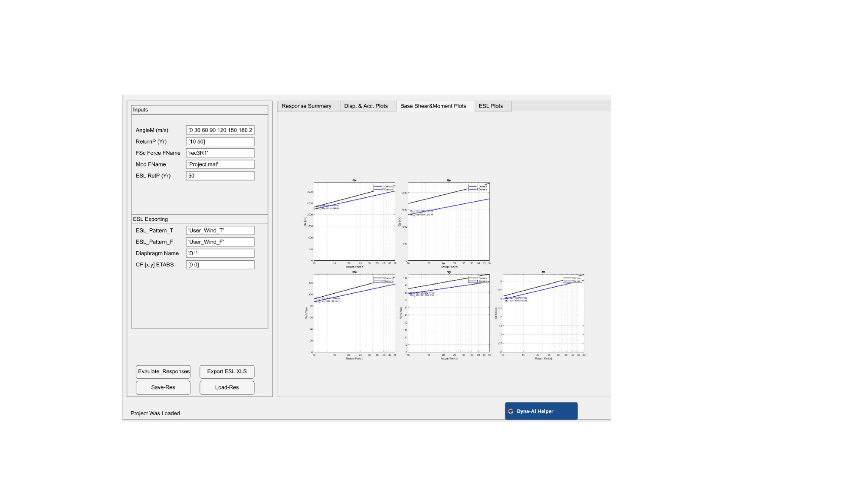Open the Dyna-AI Helper panel
This screenshot has width=868, height=488.
click(541, 411)
